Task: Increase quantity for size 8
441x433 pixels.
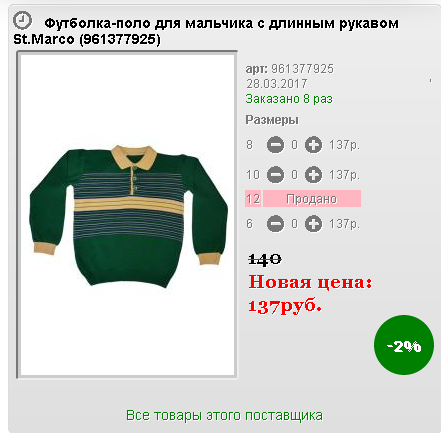Action: (313, 145)
